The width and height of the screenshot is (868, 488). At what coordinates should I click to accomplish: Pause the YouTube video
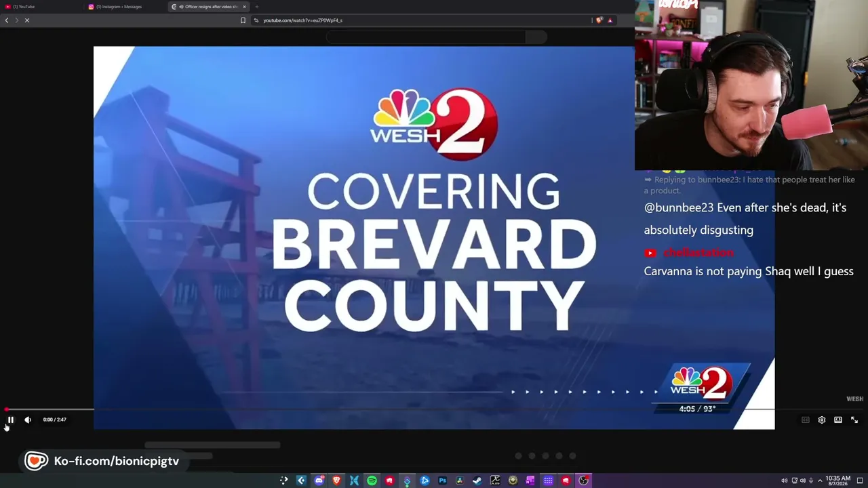coord(10,420)
